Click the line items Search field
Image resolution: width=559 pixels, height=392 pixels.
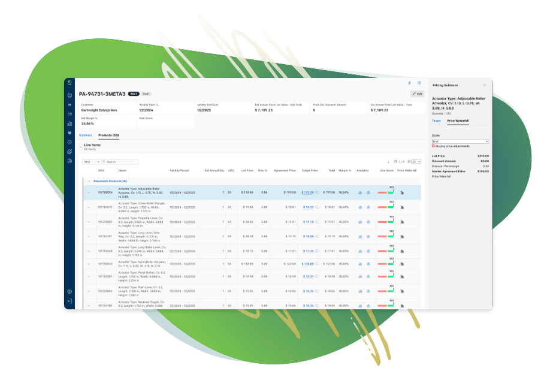click(x=122, y=162)
